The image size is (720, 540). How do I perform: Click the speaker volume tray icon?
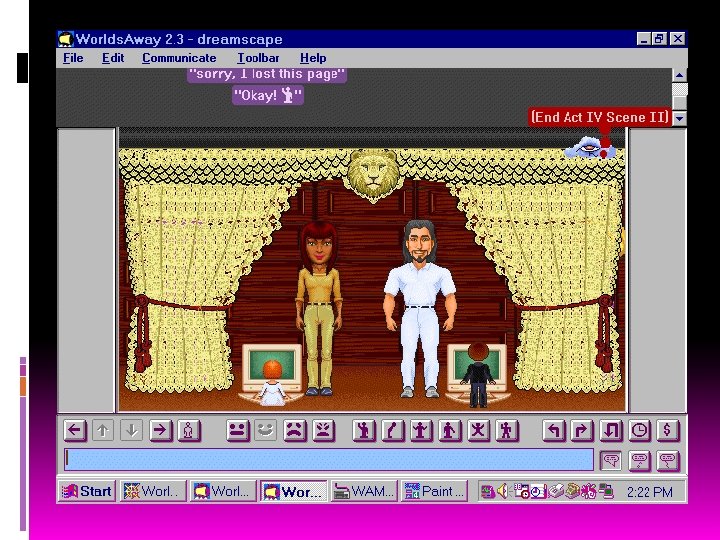pyautogui.click(x=502, y=491)
